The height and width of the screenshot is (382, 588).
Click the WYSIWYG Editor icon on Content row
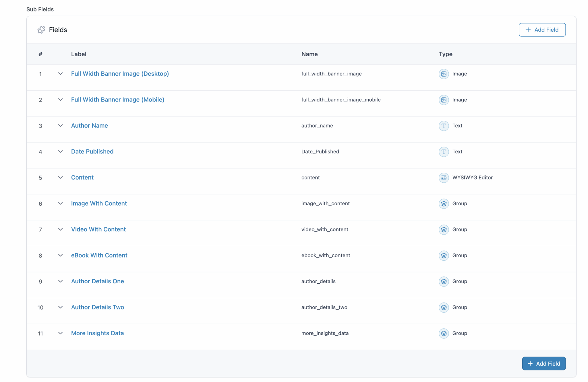pyautogui.click(x=444, y=178)
